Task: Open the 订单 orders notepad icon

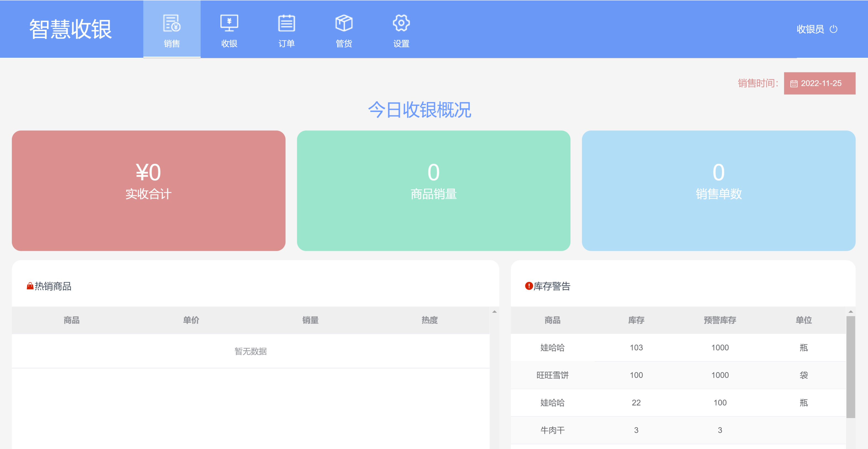Action: click(286, 23)
